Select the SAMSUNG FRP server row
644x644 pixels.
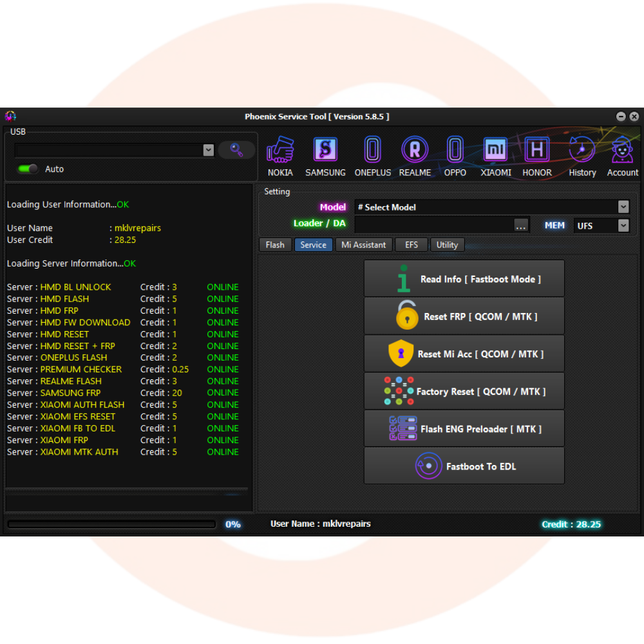123,393
